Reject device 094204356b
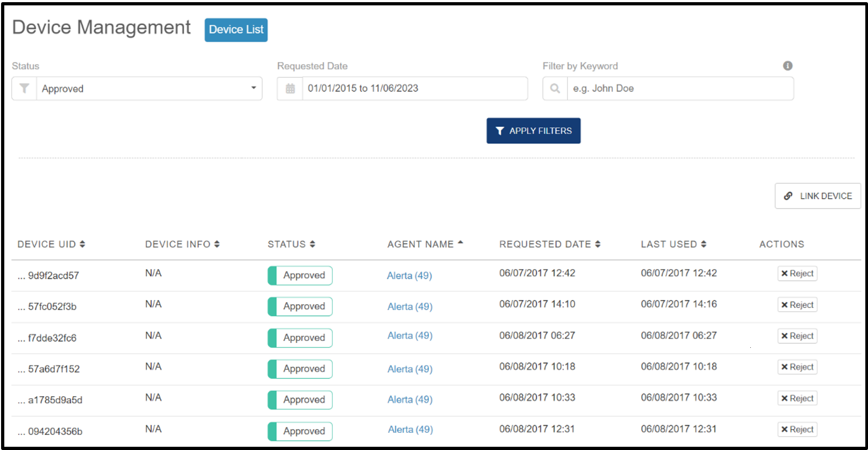The width and height of the screenshot is (868, 450). tap(797, 429)
